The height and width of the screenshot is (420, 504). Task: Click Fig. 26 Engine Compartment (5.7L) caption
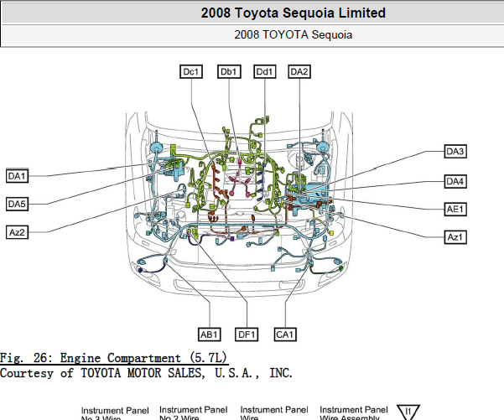click(x=114, y=358)
